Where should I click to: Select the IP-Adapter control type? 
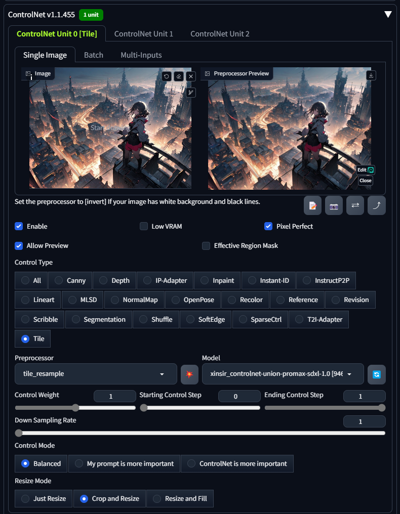point(165,280)
